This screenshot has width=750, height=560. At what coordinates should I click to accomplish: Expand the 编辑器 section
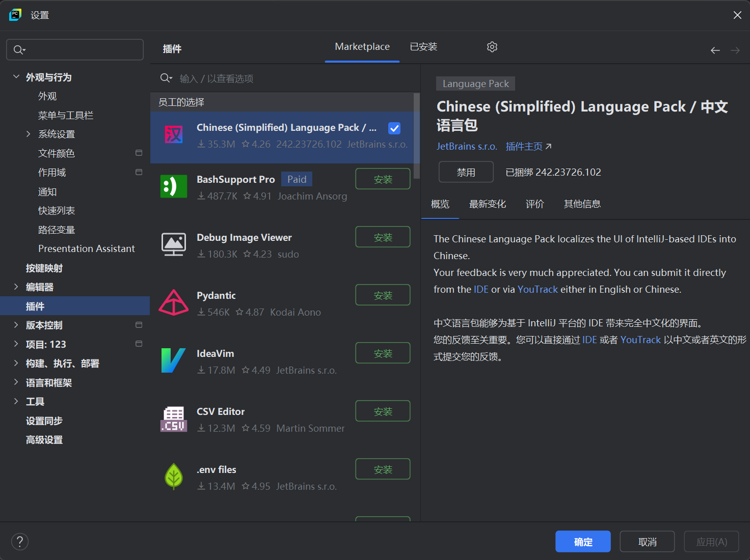click(16, 287)
